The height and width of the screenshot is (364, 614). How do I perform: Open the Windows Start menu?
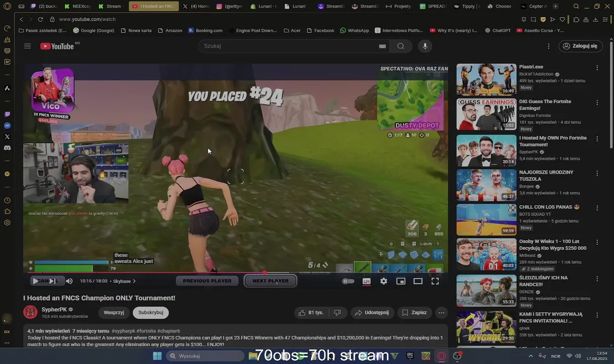click(x=157, y=356)
